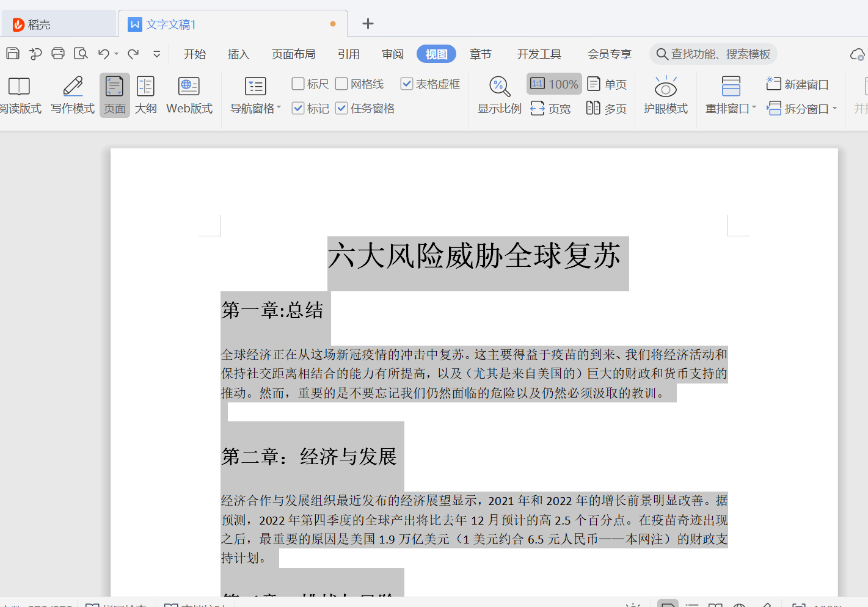
Task: Click the 页宽 (Page width) button
Action: point(552,108)
